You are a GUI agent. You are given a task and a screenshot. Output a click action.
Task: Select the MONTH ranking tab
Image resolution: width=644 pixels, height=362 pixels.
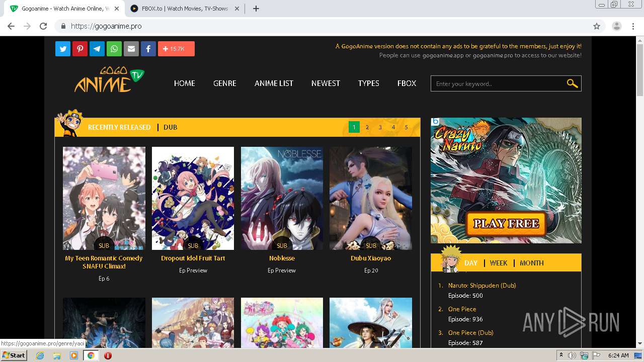532,263
